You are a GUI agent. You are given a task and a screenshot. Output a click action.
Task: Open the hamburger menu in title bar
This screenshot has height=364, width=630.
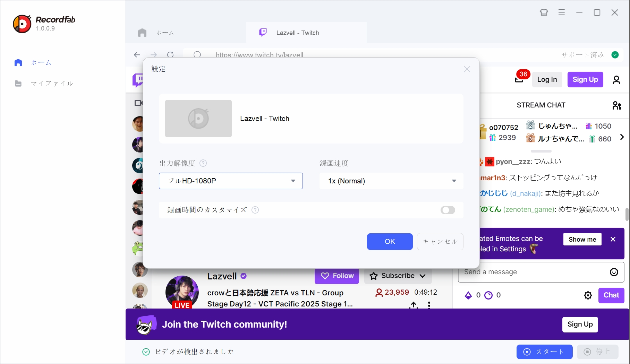562,12
